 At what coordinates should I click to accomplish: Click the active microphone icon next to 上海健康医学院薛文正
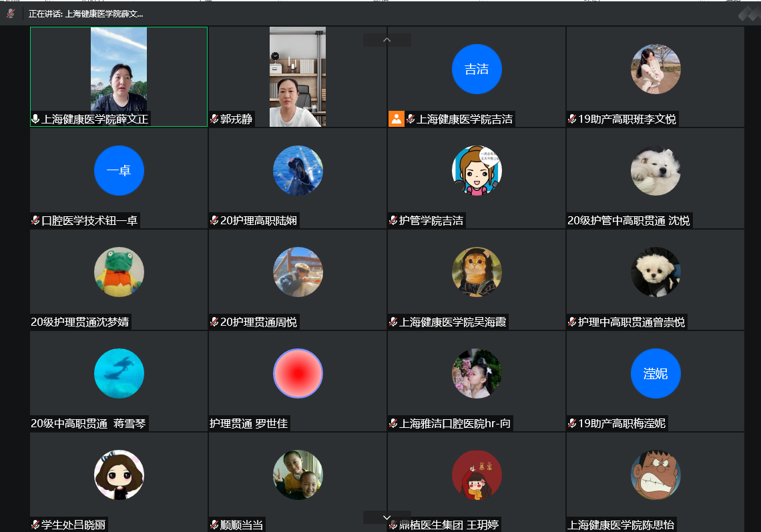tap(35, 119)
